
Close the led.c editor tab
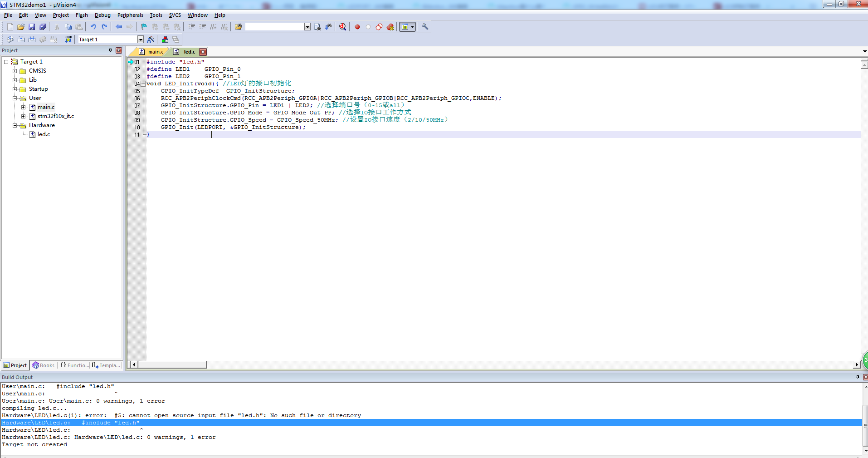click(203, 52)
